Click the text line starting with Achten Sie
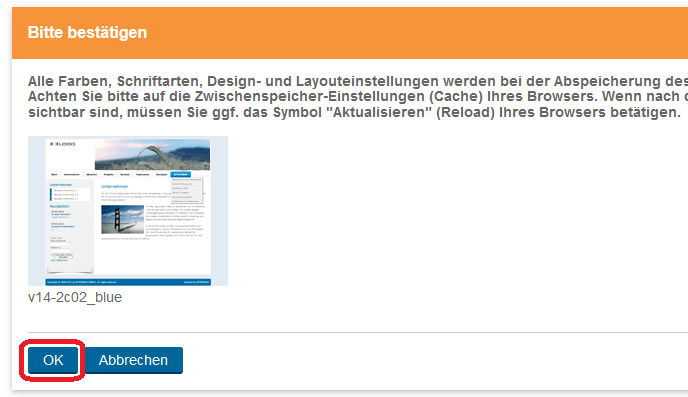This screenshot has width=688, height=397. tap(358, 97)
